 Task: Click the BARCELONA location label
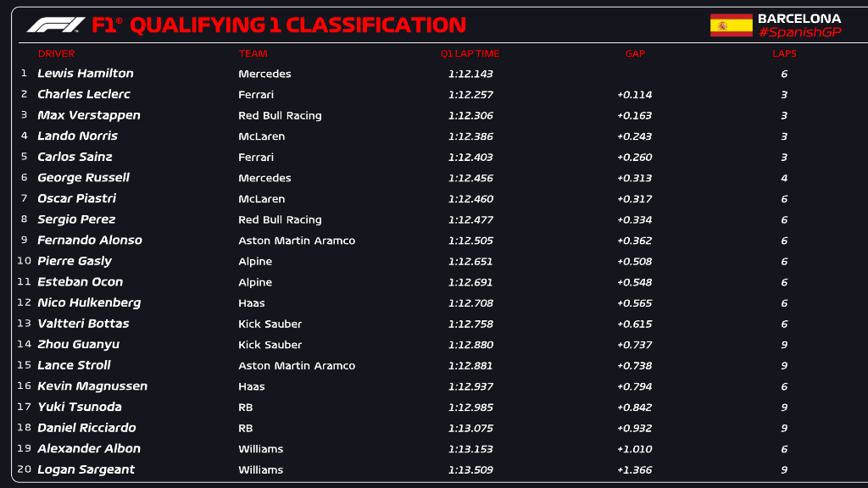(x=799, y=19)
